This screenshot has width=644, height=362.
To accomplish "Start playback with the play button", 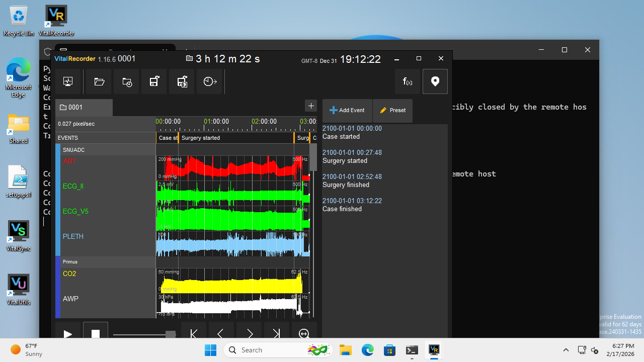I will click(x=67, y=333).
